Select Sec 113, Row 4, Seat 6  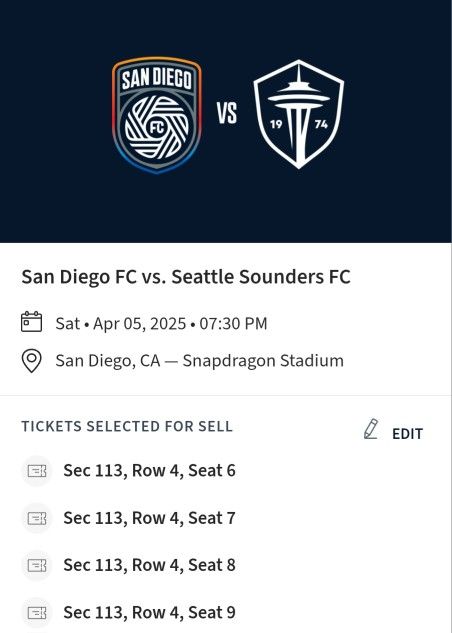pos(149,471)
